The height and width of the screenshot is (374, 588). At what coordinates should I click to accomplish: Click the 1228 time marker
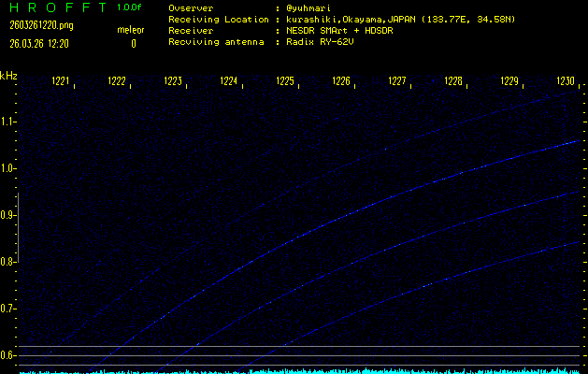coord(453,81)
